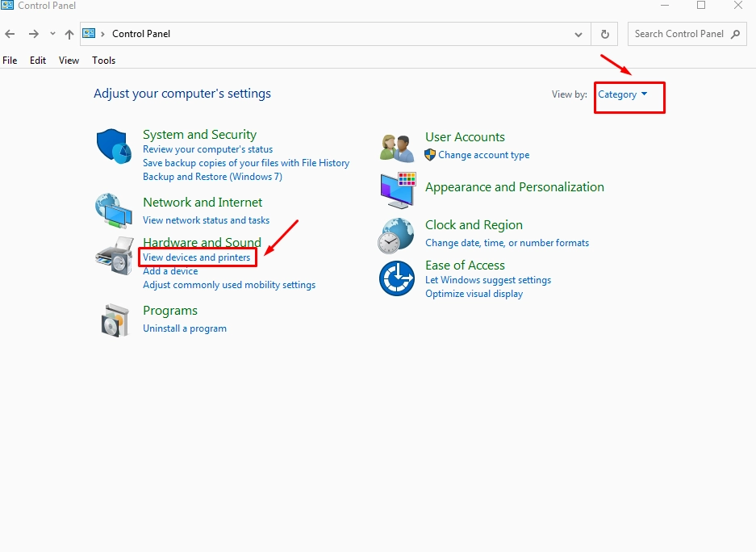Navigate up one level with up arrow
The width and height of the screenshot is (756, 552).
(69, 34)
